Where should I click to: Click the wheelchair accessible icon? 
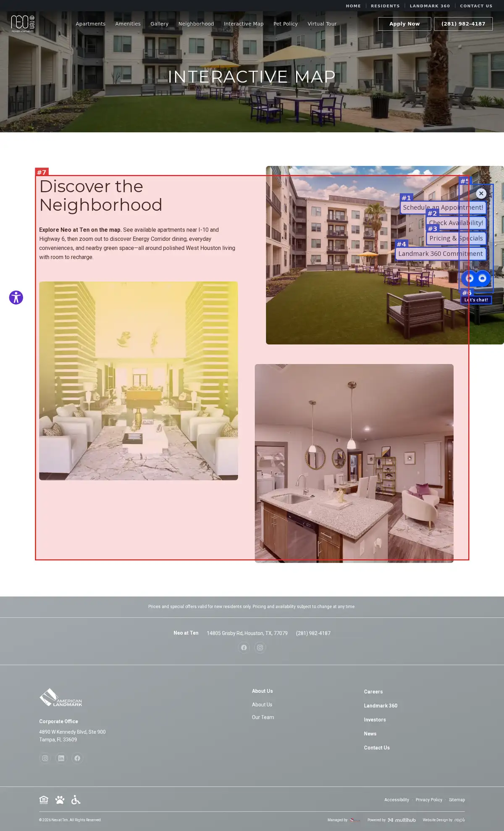tap(76, 799)
